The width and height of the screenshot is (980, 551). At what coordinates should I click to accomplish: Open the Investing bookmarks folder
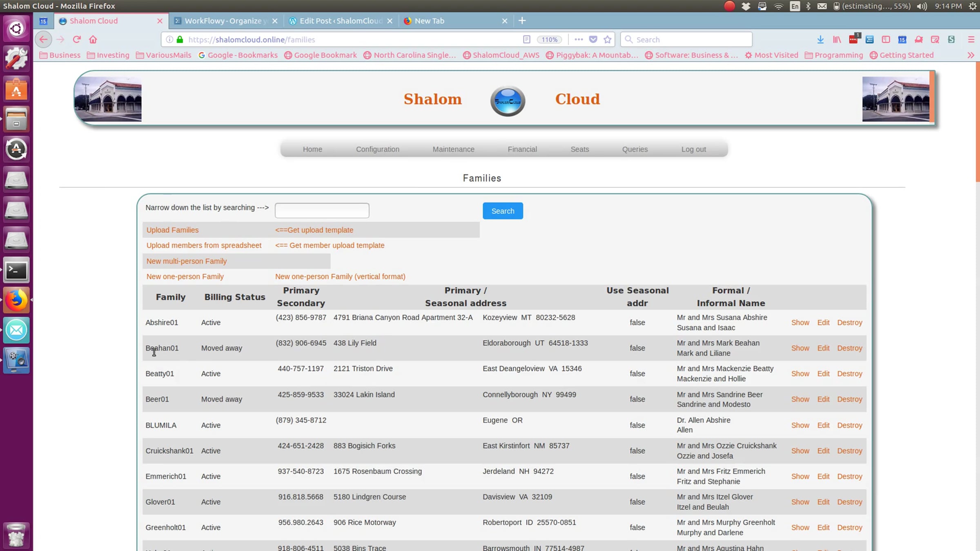[x=108, y=55]
